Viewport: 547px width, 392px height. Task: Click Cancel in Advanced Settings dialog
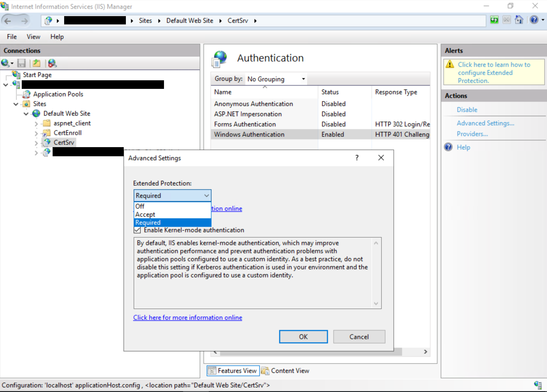pyautogui.click(x=359, y=337)
